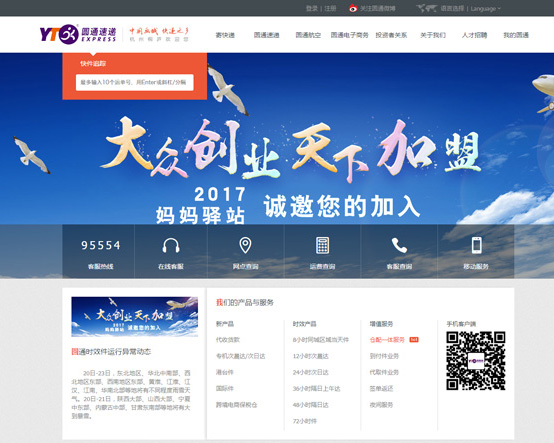
Task: Open the mobile phone services icon
Action: click(x=477, y=245)
